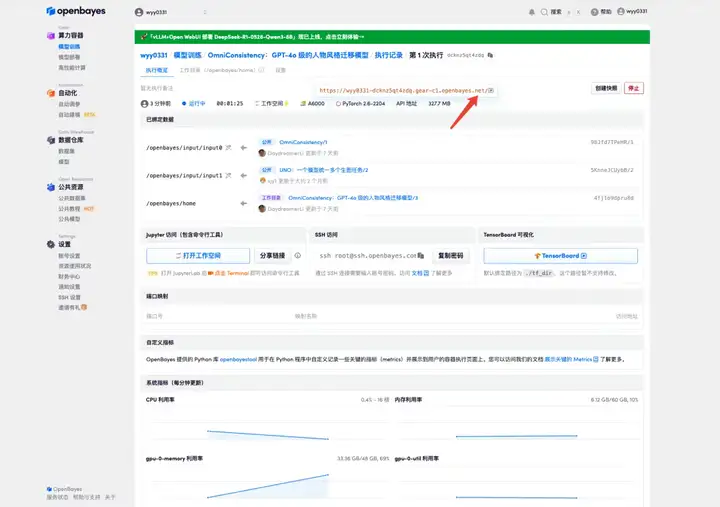The width and height of the screenshot is (720, 507).
Task: Click the wyy0331 breadcrumb link
Action: pos(154,55)
